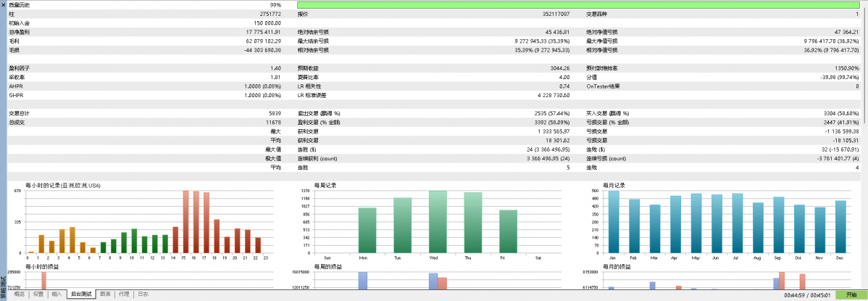Click margin level value 1350.90%

click(x=848, y=68)
